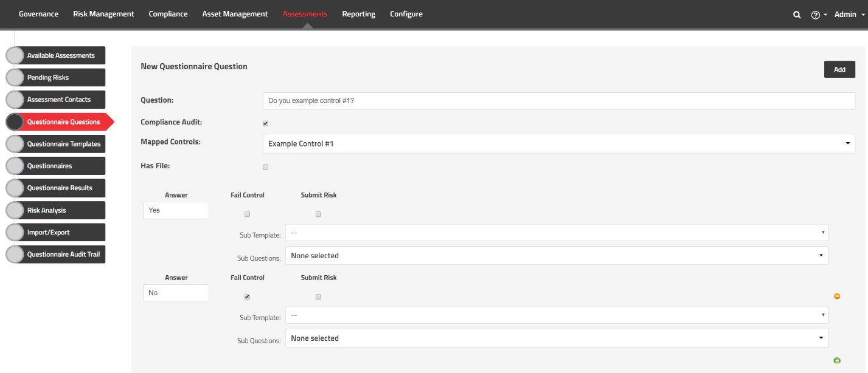
Task: Open the Asset Management menu
Action: pyautogui.click(x=235, y=14)
